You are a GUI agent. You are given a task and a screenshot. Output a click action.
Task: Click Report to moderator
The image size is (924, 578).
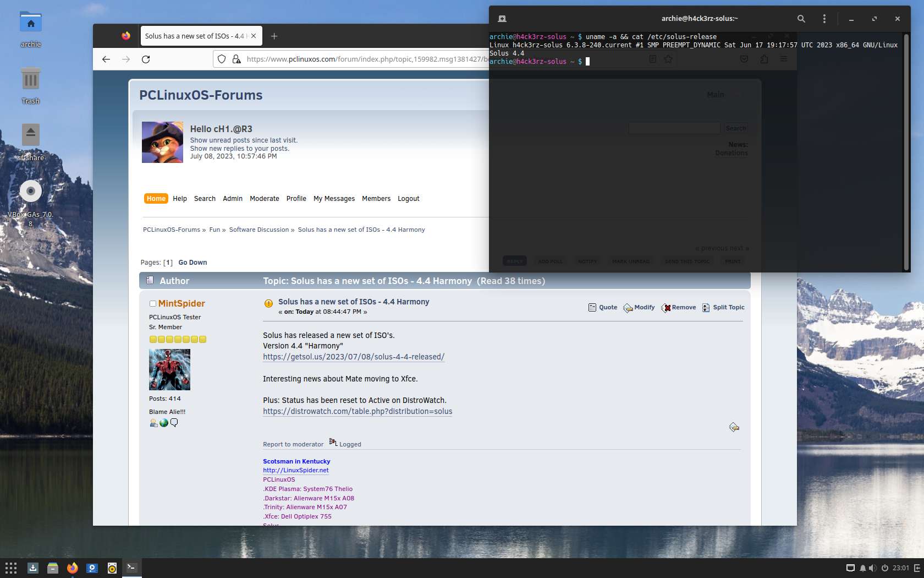click(293, 444)
